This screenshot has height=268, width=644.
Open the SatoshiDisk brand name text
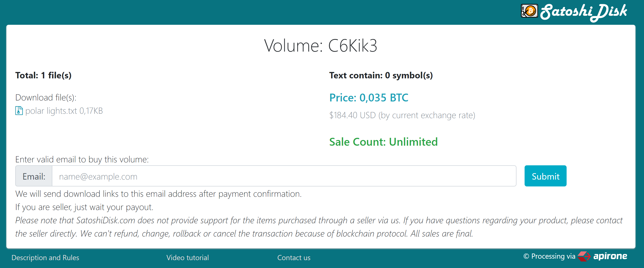point(584,12)
